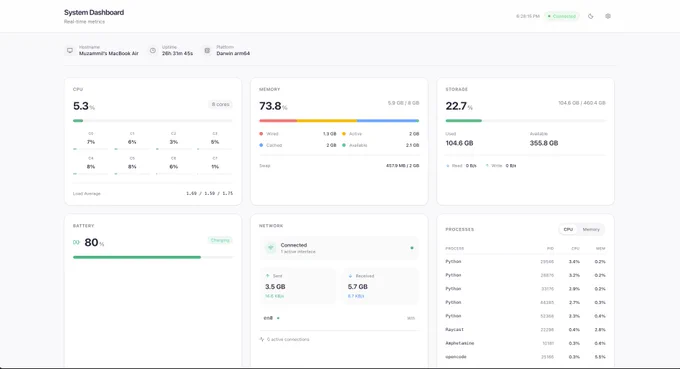
Task: Click the charging plug icon beside 80%
Action: [76, 242]
